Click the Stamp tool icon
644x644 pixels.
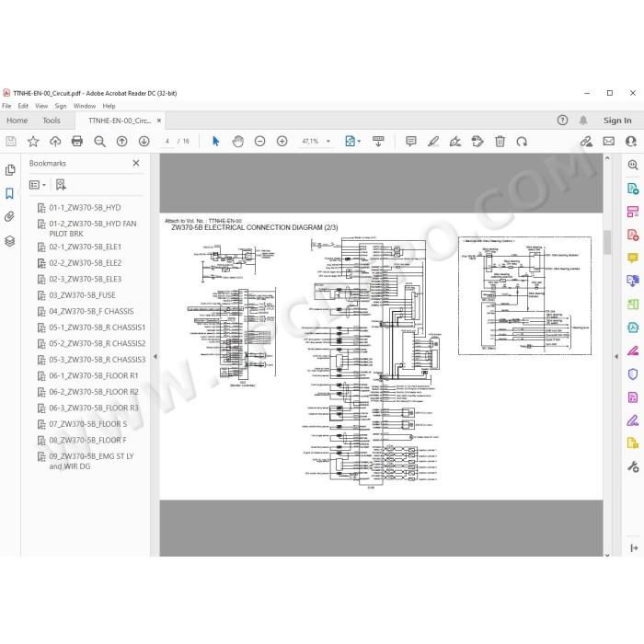pyautogui.click(x=477, y=142)
